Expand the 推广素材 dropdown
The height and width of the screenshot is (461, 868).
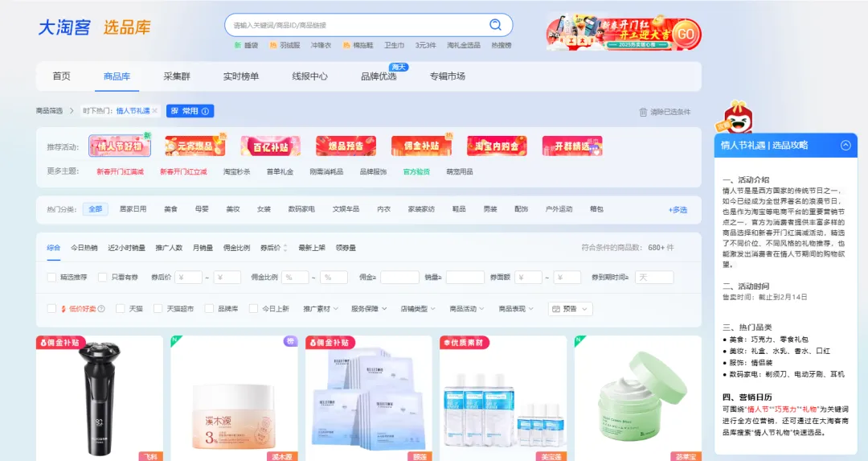coord(321,309)
